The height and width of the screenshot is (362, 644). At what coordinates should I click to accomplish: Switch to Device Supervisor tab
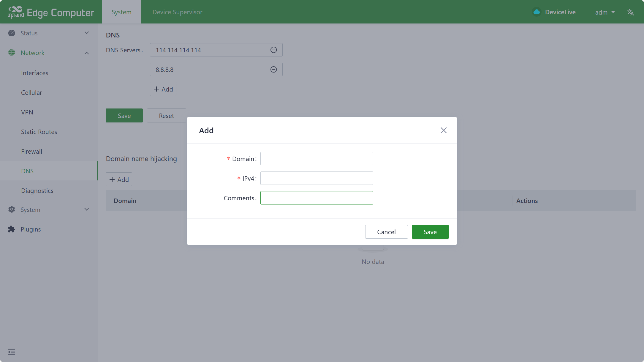(x=177, y=12)
